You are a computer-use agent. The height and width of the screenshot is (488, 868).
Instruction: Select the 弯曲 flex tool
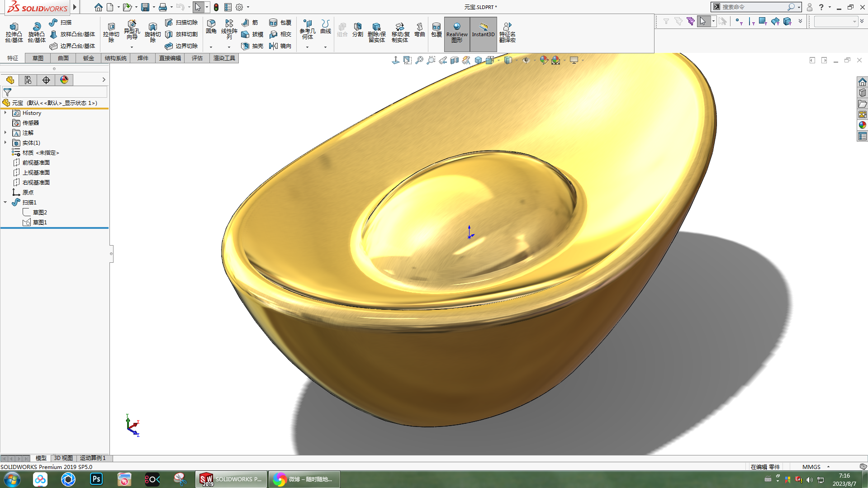(420, 29)
